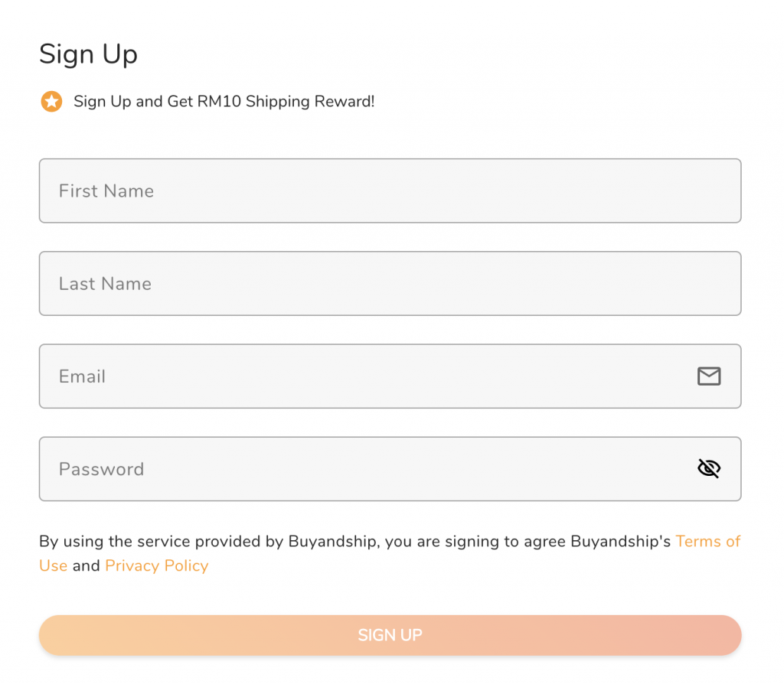Click the Buyandship agreement notice text
Viewport: 784px width, 684px height.
click(x=356, y=541)
